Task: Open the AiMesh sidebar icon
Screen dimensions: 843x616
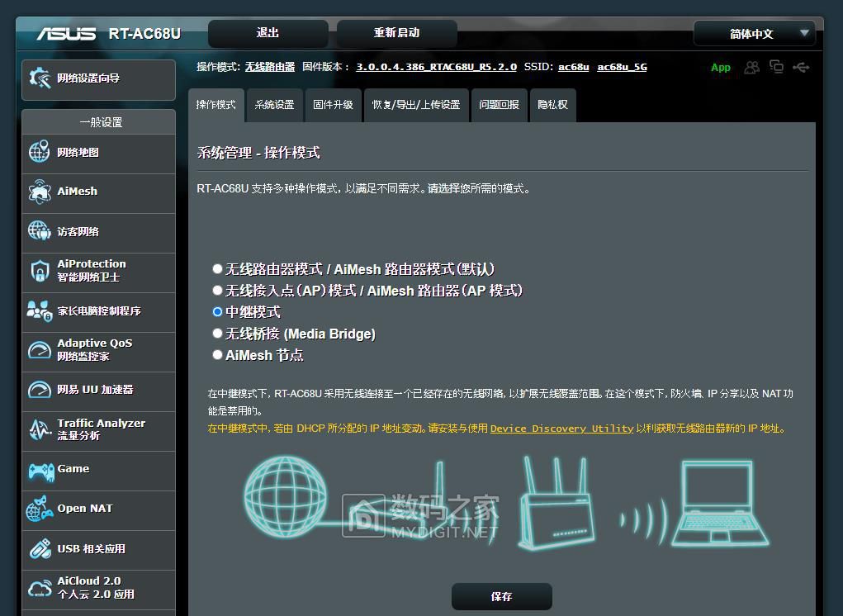Action: tap(40, 192)
